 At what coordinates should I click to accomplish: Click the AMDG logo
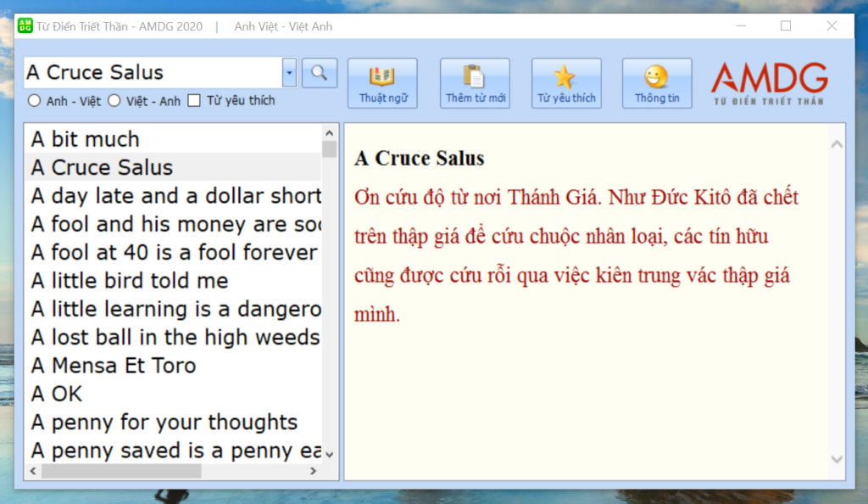point(769,83)
